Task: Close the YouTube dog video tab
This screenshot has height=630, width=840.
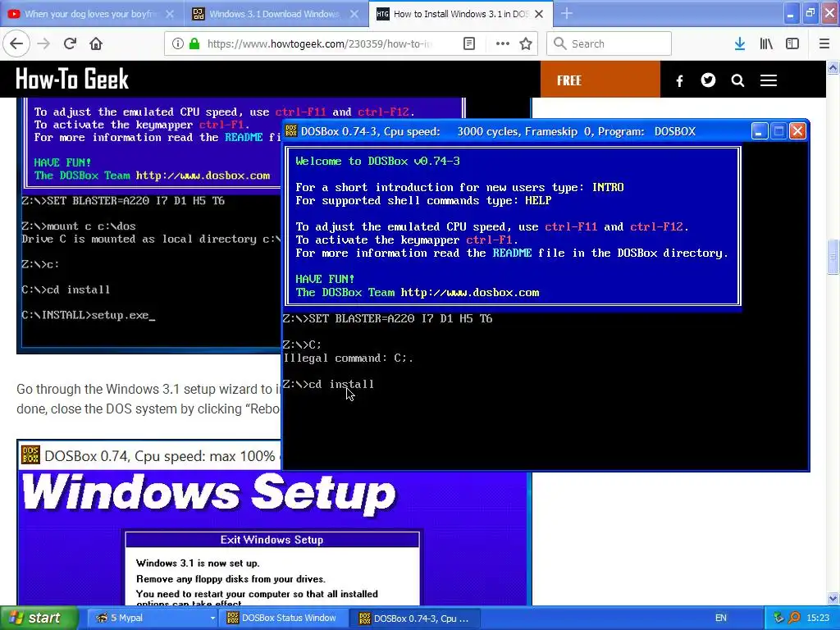Action: pyautogui.click(x=169, y=14)
